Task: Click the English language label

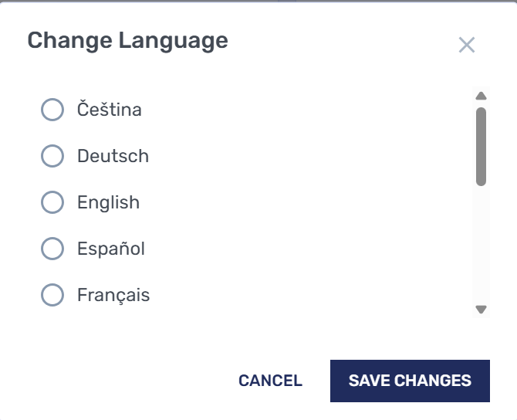Action: point(108,202)
